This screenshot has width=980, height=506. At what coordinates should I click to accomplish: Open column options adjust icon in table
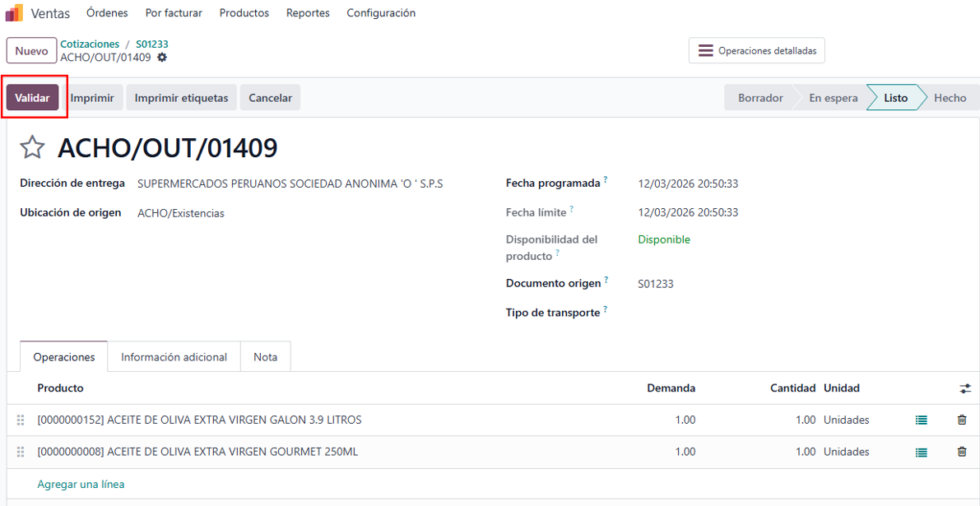[964, 388]
